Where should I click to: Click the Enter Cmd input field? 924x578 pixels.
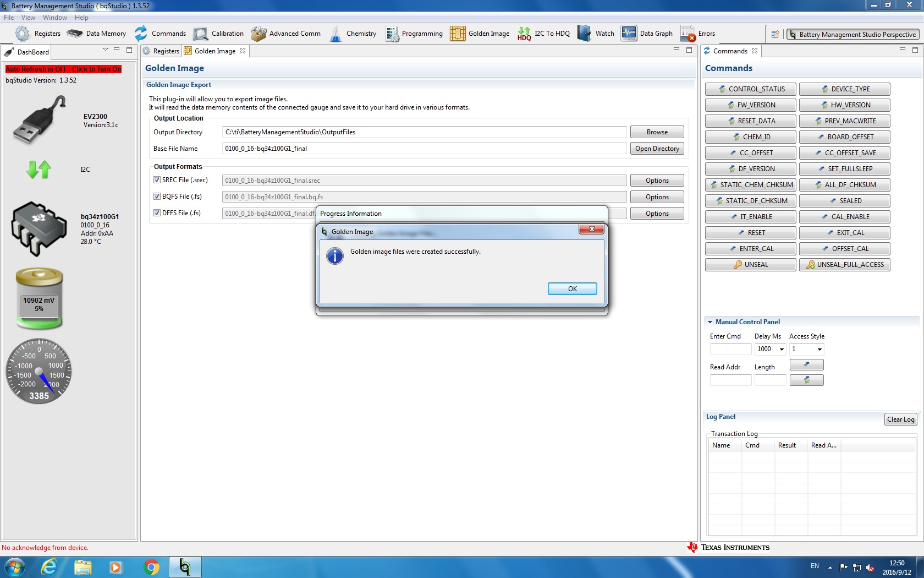730,349
